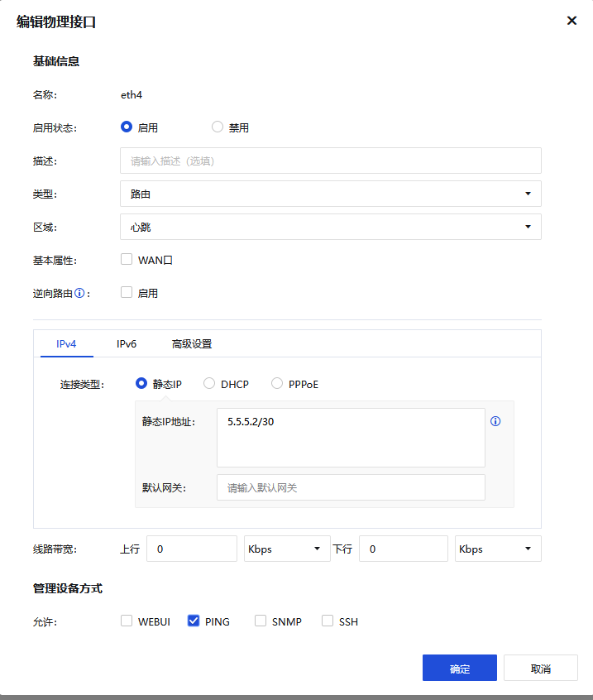Image resolution: width=593 pixels, height=700 pixels.
Task: Uncheck the PING management checkbox
Action: 194,621
